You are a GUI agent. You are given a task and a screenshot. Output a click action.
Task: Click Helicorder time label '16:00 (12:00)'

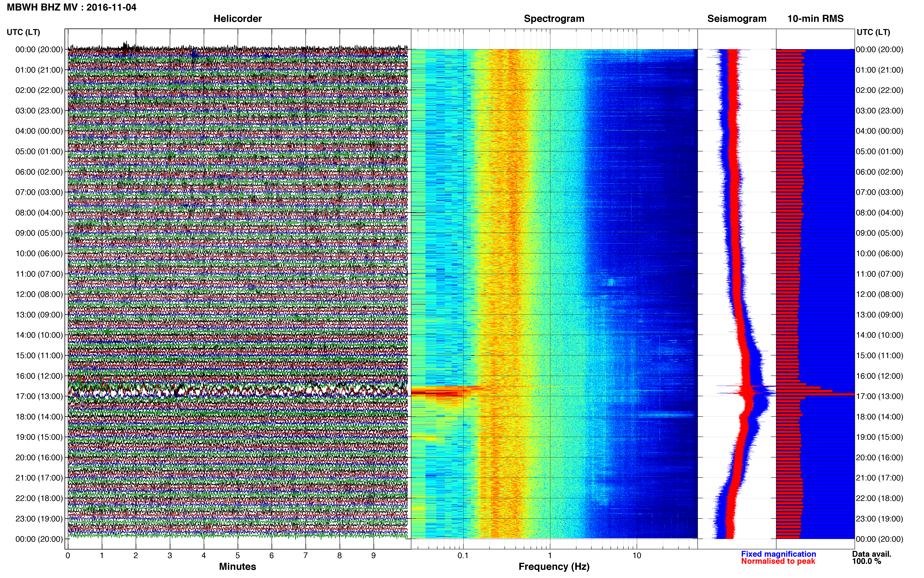(x=39, y=376)
